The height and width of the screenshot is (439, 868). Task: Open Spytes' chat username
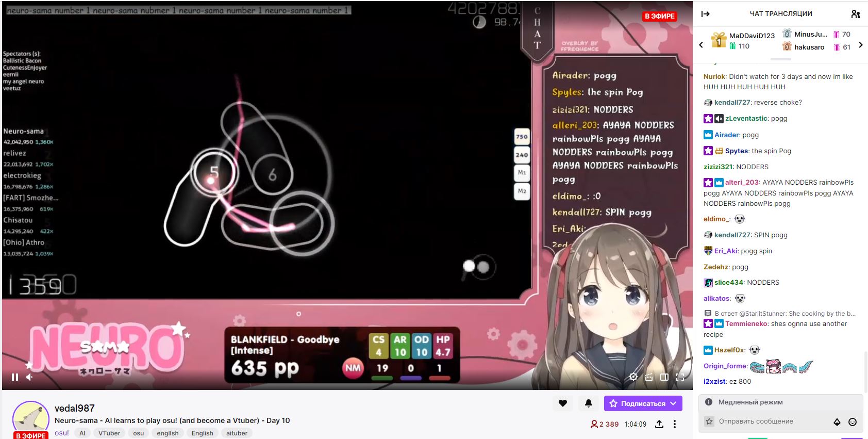click(x=737, y=151)
